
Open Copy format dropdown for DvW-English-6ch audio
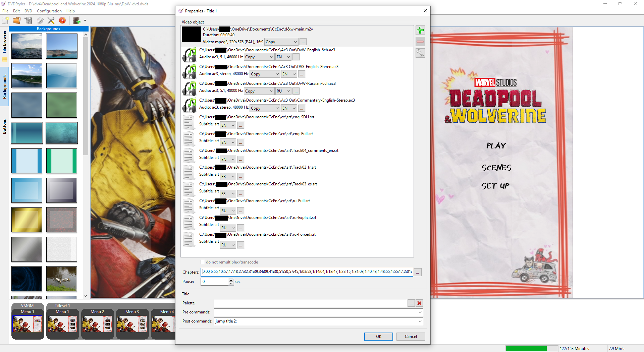(259, 57)
